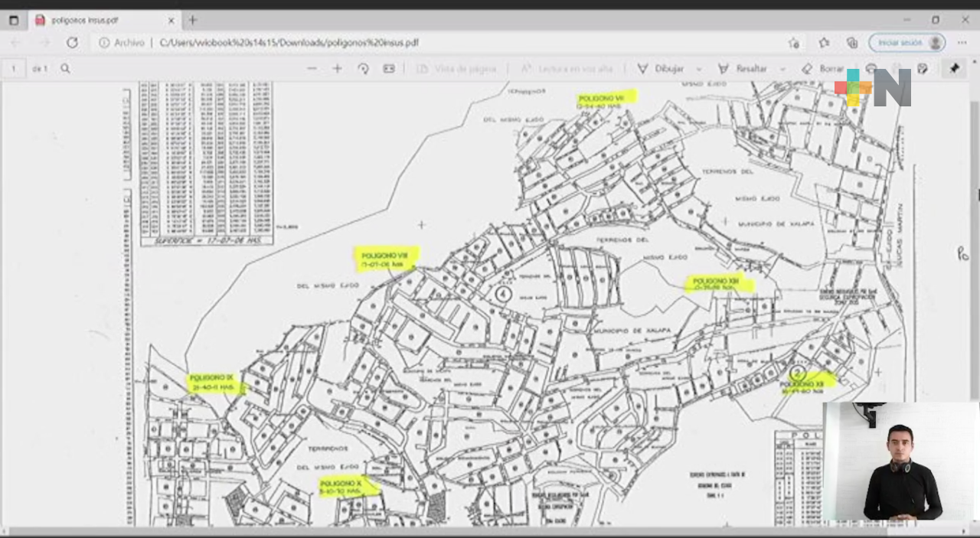The image size is (980, 538).
Task: Reload the page with the refresh icon
Action: pyautogui.click(x=72, y=43)
